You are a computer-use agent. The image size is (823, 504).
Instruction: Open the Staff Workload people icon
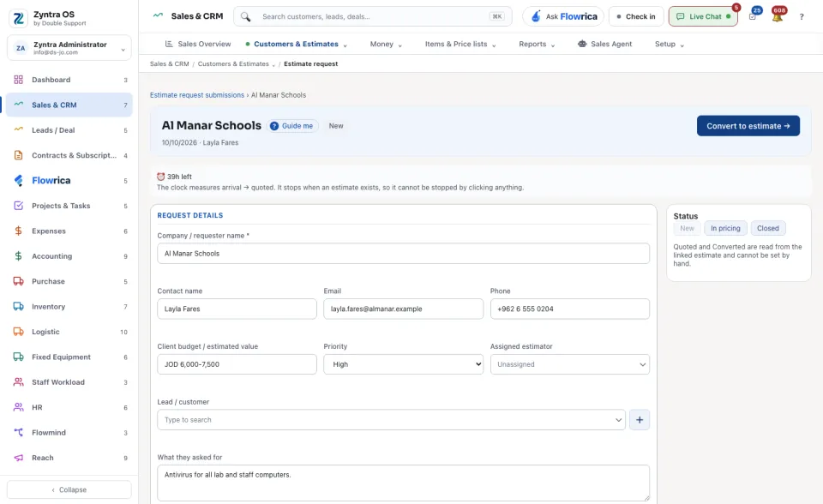18,382
